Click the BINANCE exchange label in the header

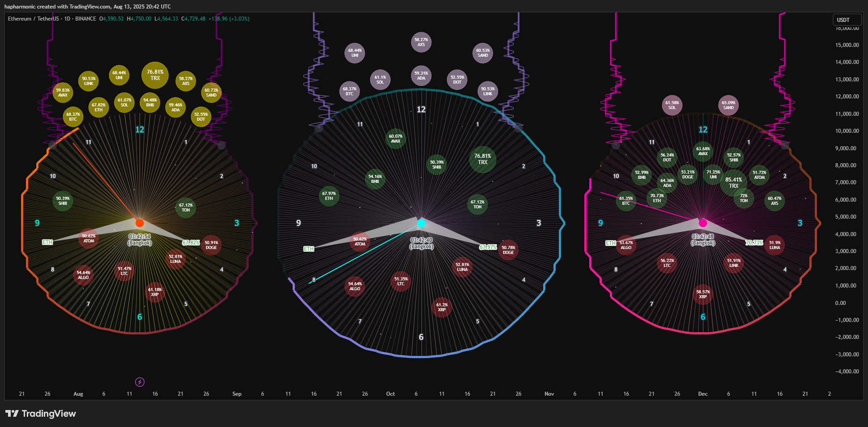85,19
